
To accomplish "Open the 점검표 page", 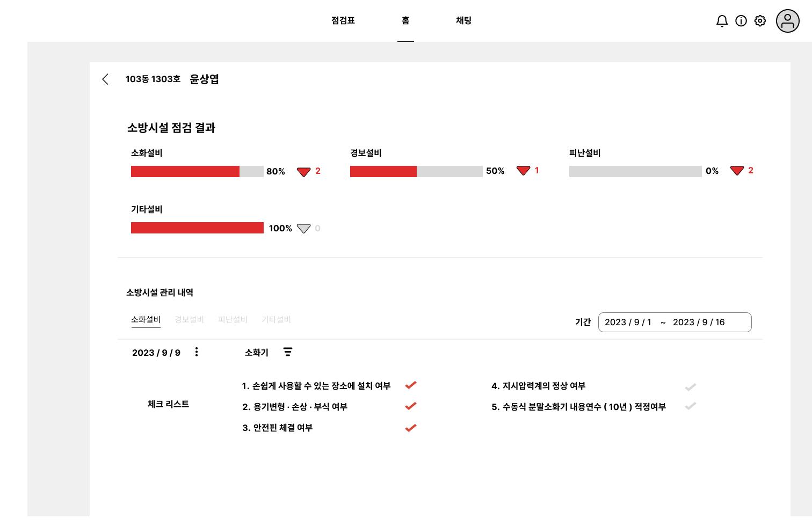I will pyautogui.click(x=343, y=21).
